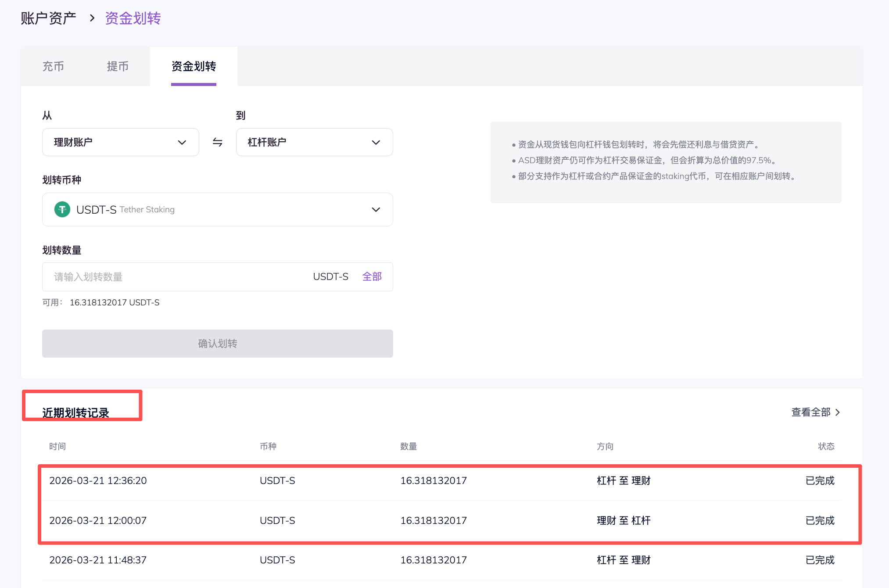Image resolution: width=889 pixels, height=588 pixels.
Task: Click the arrow next to 查看全部
Action: pyautogui.click(x=838, y=412)
